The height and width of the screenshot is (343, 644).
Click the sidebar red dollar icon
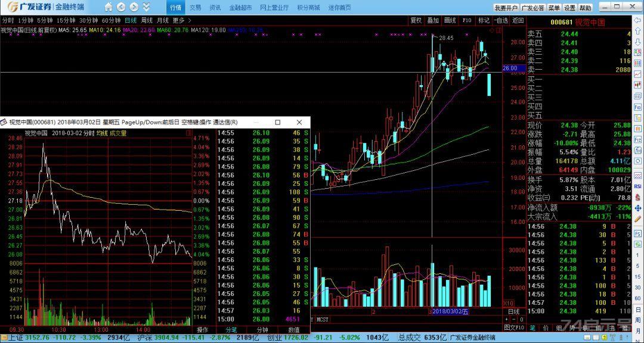(638, 197)
